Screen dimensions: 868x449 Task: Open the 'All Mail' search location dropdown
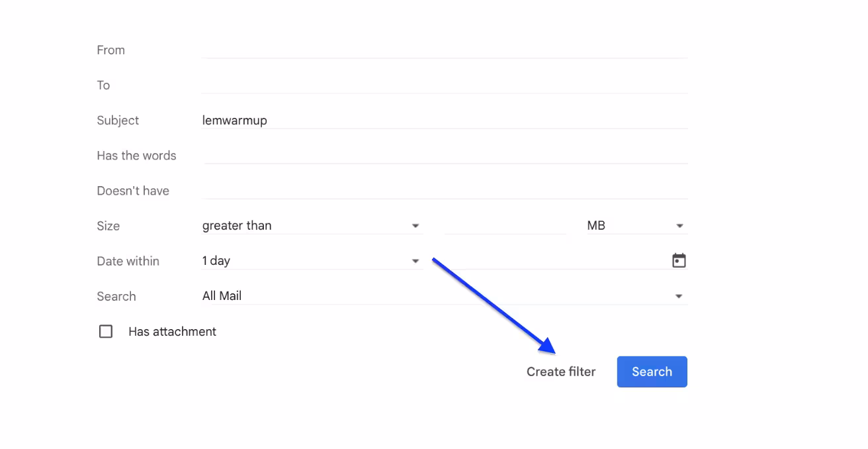[x=443, y=296]
